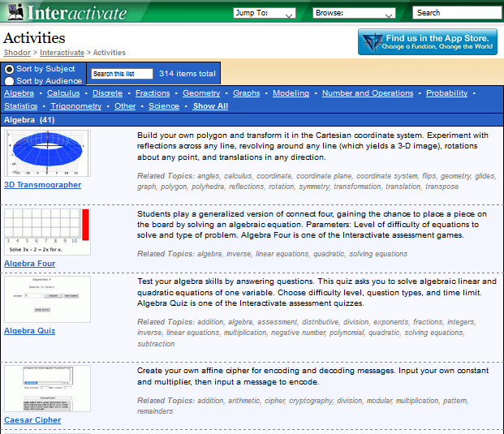Click the '314 items total' text
Image resolution: width=504 pixels, height=434 pixels.
pyautogui.click(x=187, y=74)
